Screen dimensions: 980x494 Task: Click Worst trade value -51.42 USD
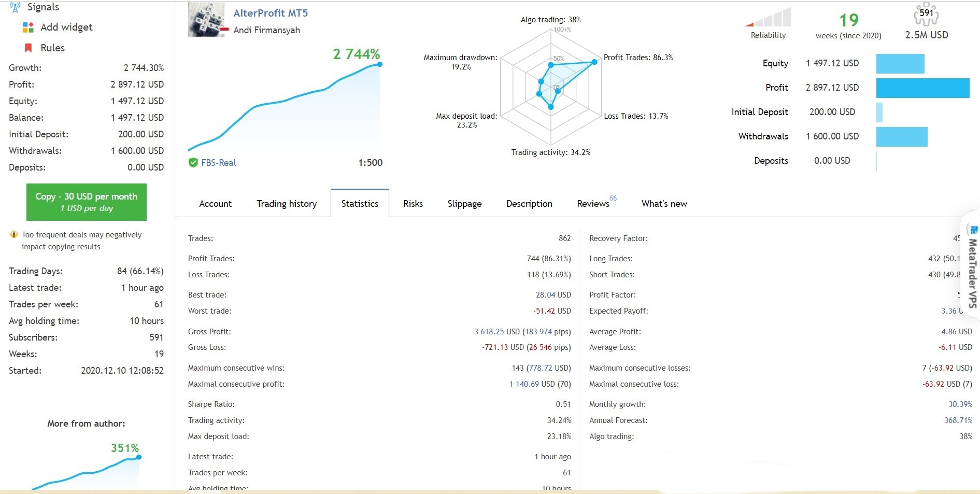click(552, 311)
